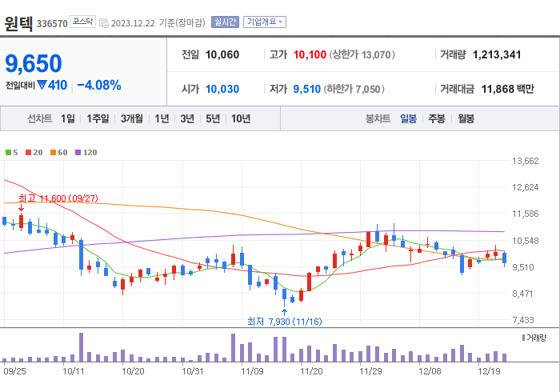Click the green 5-day moving average swatch
560x392 pixels.
coord(8,153)
